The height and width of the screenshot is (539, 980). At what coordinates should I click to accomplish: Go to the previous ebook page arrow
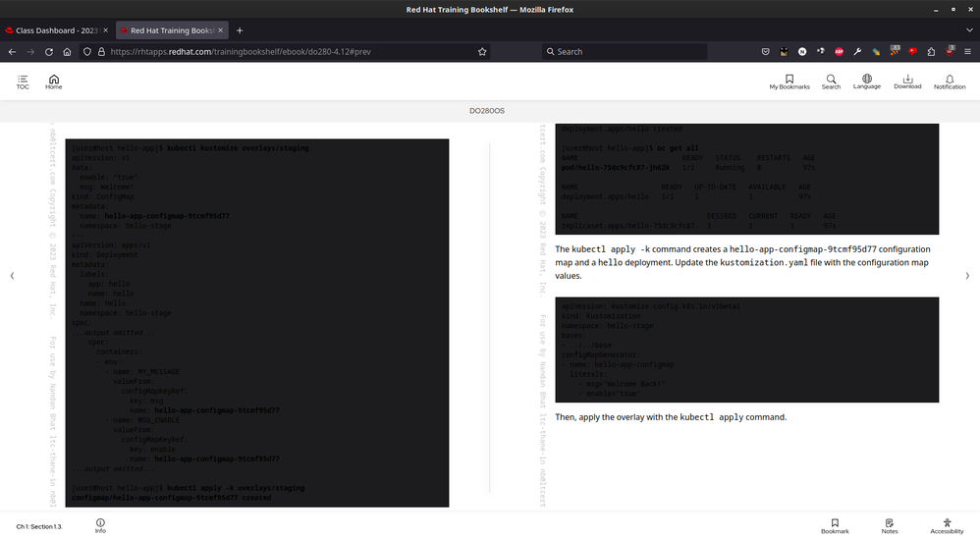(x=12, y=276)
